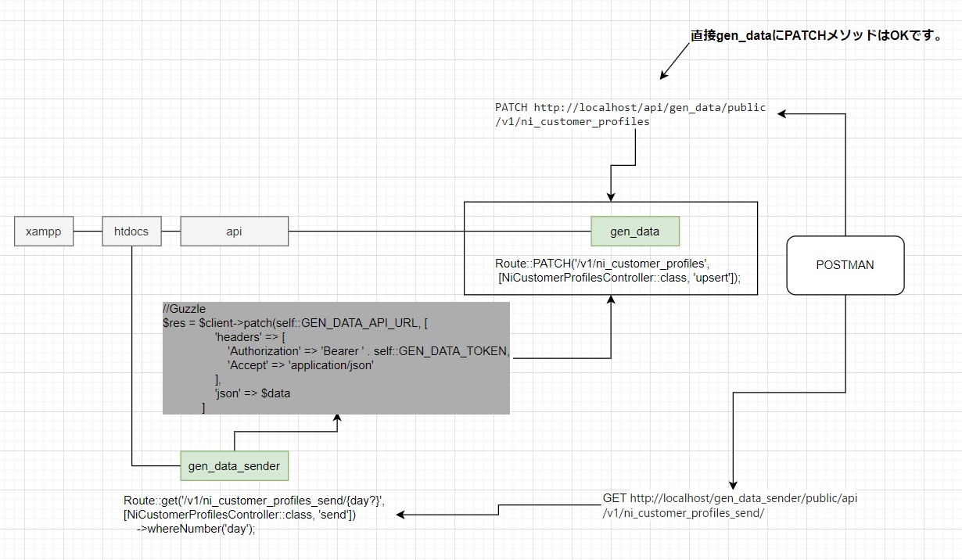962x560 pixels.
Task: Click the Route::get send route text
Action: [254, 514]
